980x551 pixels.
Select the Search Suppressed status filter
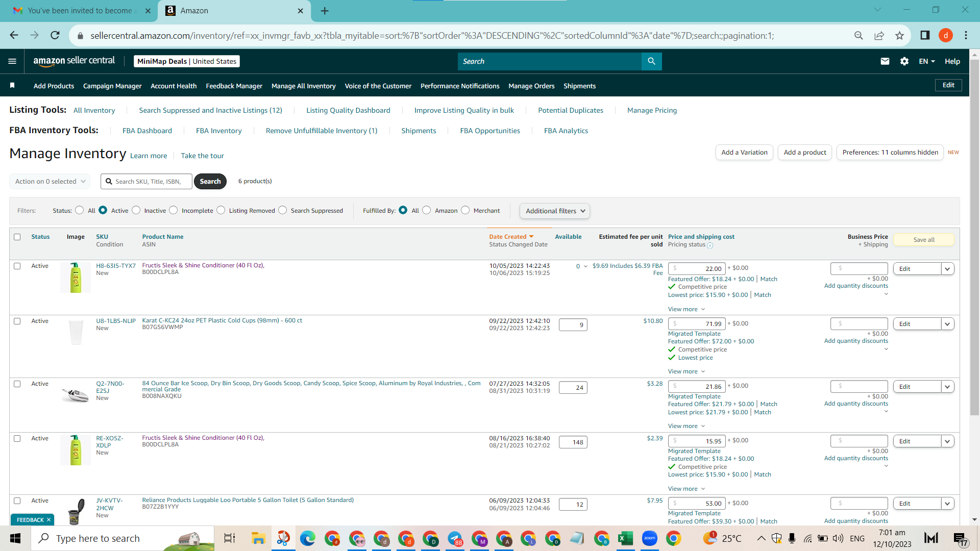coord(283,210)
